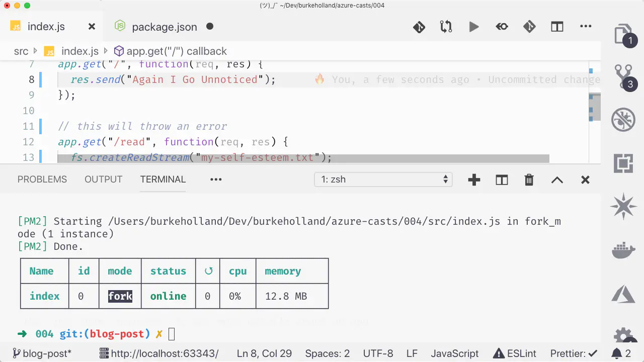
Task: Select the TERMINAL panel tab
Action: pos(163,179)
